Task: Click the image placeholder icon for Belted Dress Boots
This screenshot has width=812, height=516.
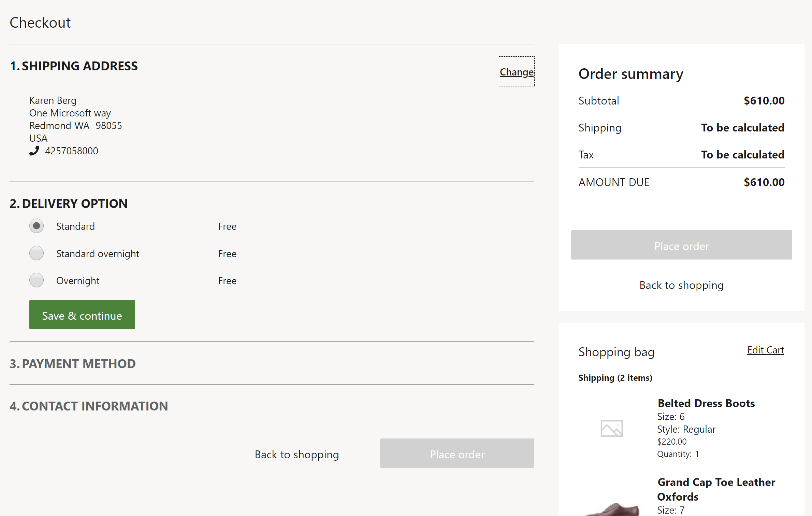Action: pos(611,428)
